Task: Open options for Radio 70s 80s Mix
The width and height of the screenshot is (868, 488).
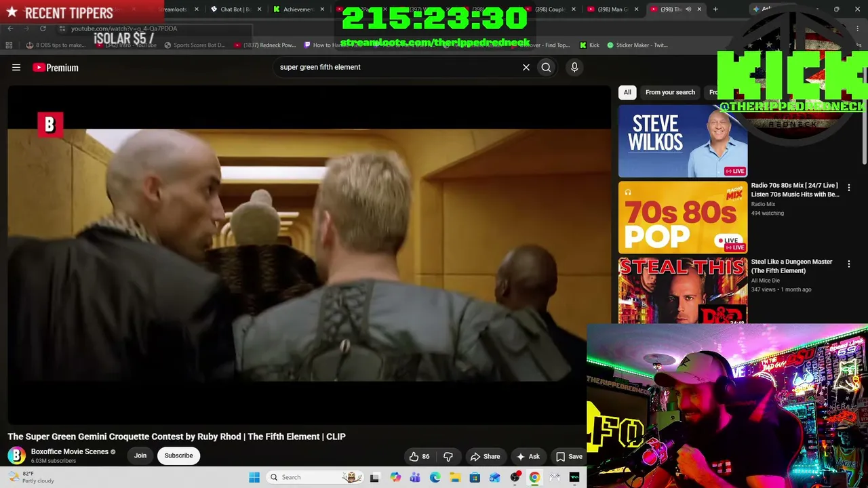Action: tap(848, 188)
